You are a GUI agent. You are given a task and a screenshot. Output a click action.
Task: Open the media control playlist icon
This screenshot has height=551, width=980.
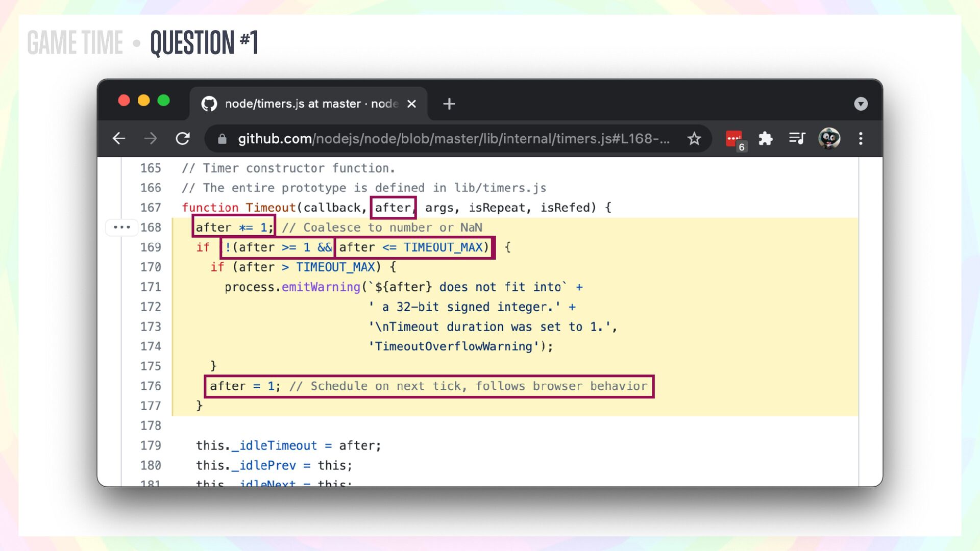[x=797, y=138]
